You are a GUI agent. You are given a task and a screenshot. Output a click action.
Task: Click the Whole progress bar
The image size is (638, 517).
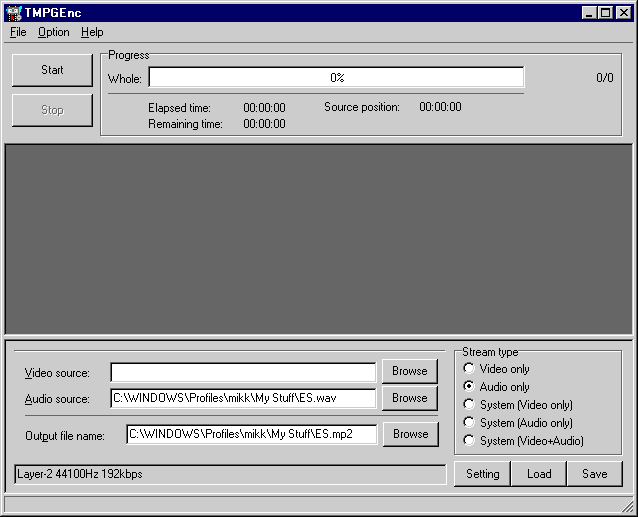pos(336,77)
